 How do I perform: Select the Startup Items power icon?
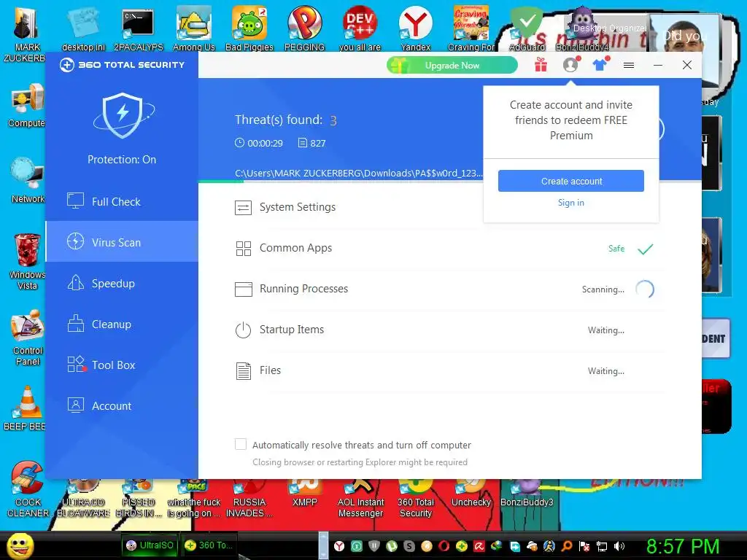[243, 330]
